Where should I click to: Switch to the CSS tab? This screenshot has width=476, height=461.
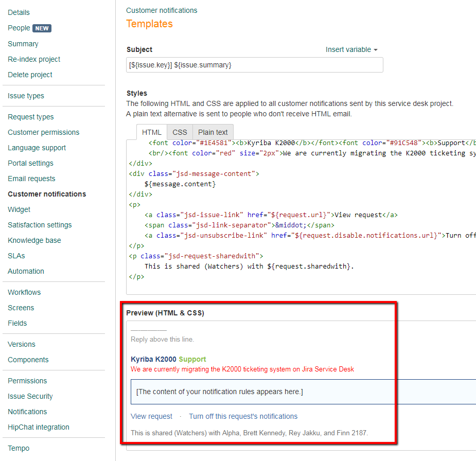click(x=179, y=132)
